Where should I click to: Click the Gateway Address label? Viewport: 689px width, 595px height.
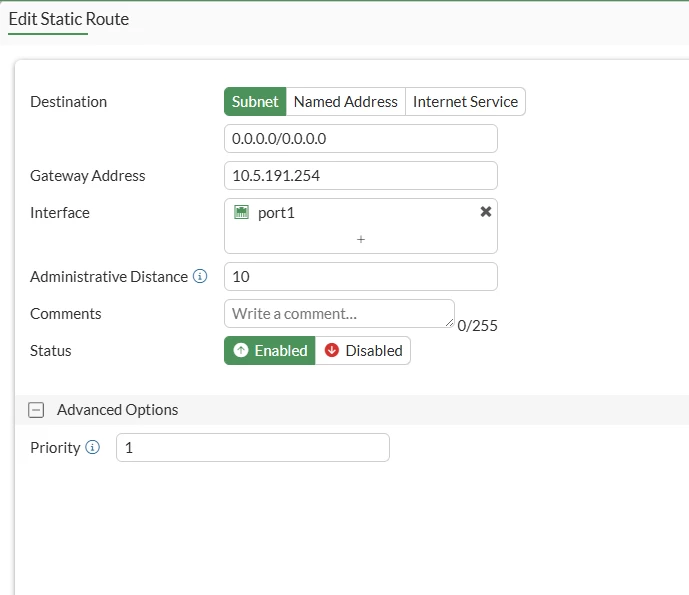tap(87, 176)
